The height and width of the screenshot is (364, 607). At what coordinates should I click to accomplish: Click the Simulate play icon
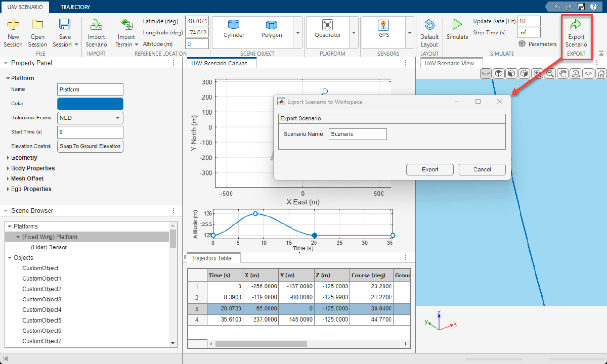click(x=457, y=25)
